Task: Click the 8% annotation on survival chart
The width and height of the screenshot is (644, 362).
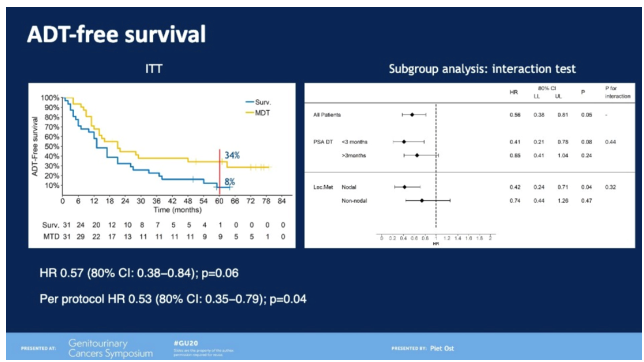Action: (230, 182)
